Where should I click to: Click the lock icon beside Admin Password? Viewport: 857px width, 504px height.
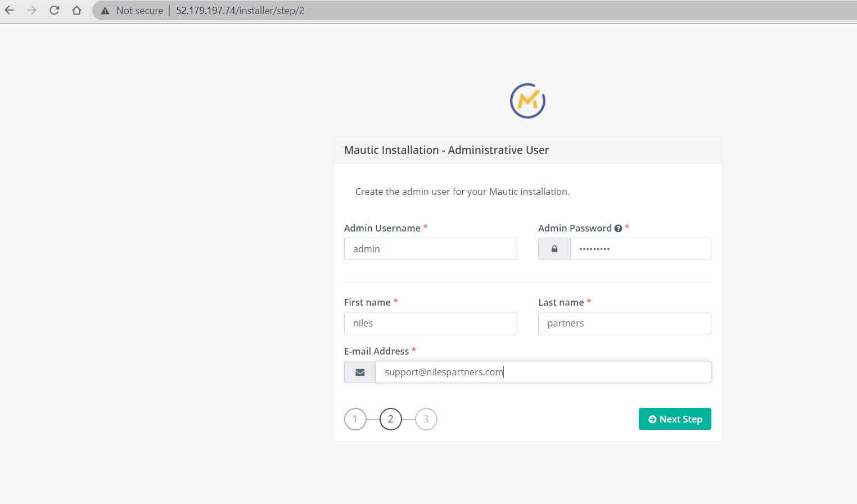(554, 249)
